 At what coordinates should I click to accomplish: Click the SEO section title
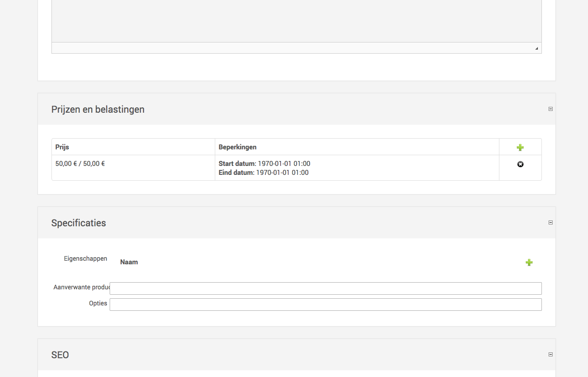[x=60, y=355]
